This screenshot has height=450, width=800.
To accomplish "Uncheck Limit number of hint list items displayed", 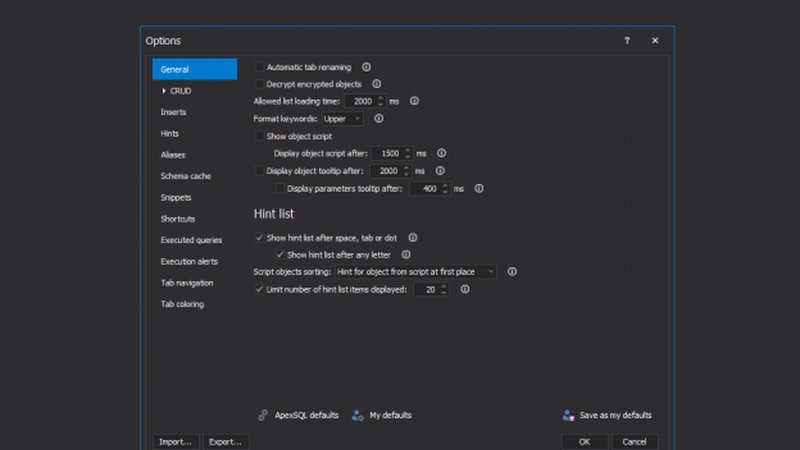I will [259, 289].
